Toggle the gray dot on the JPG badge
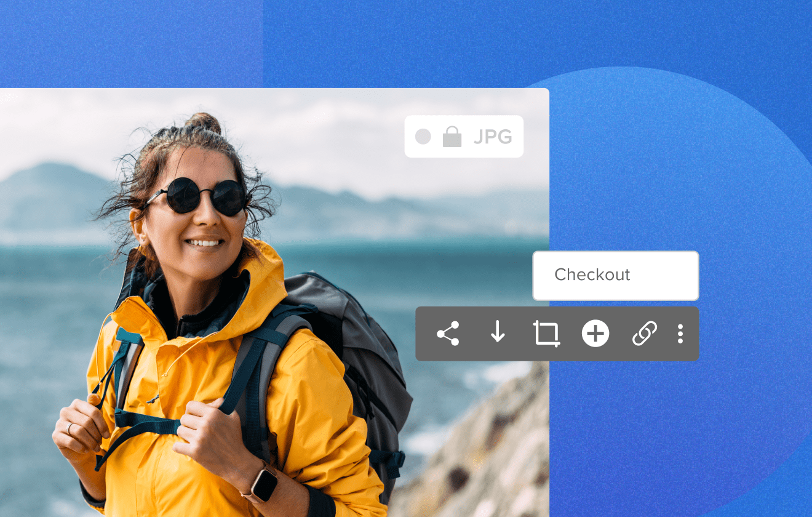Image resolution: width=812 pixels, height=517 pixels. coord(423,136)
